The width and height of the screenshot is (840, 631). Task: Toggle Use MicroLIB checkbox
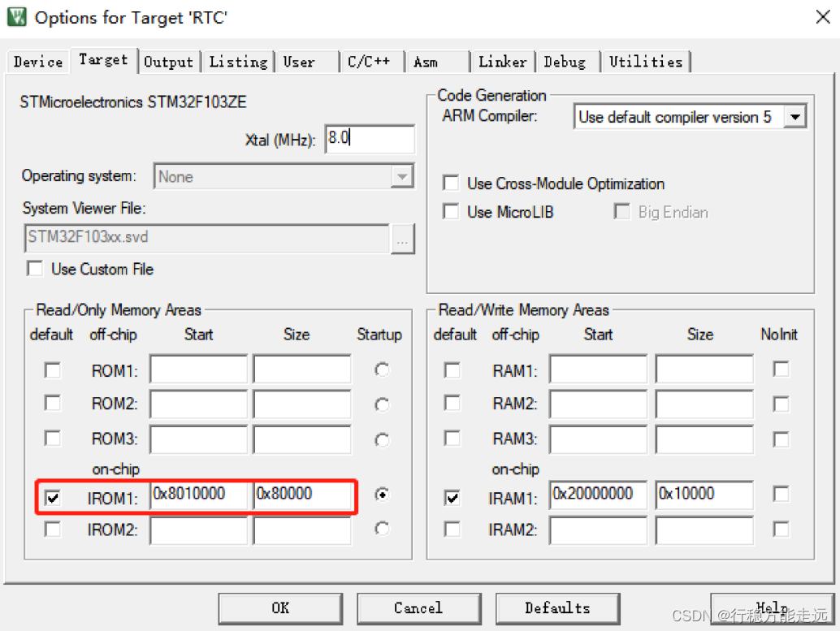pos(451,212)
